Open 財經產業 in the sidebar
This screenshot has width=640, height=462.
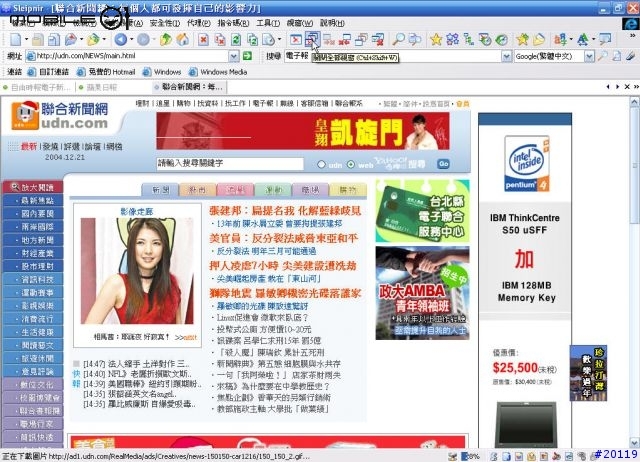[x=33, y=253]
